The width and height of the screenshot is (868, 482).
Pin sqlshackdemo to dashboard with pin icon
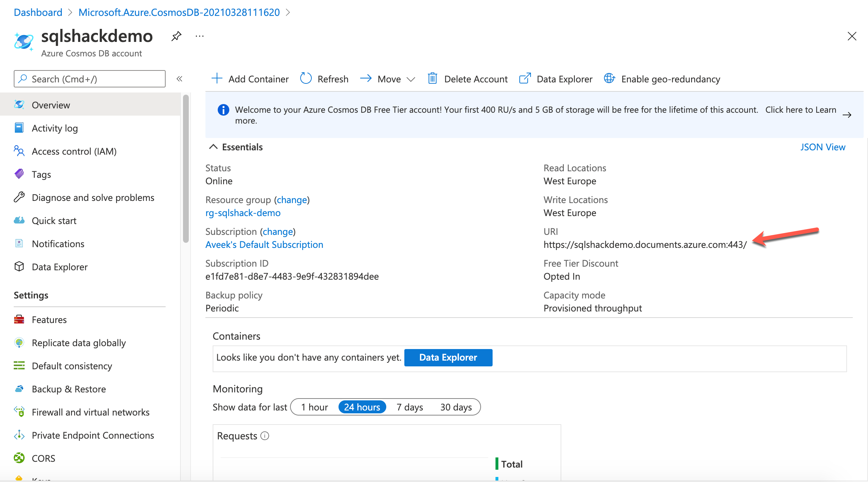click(176, 36)
